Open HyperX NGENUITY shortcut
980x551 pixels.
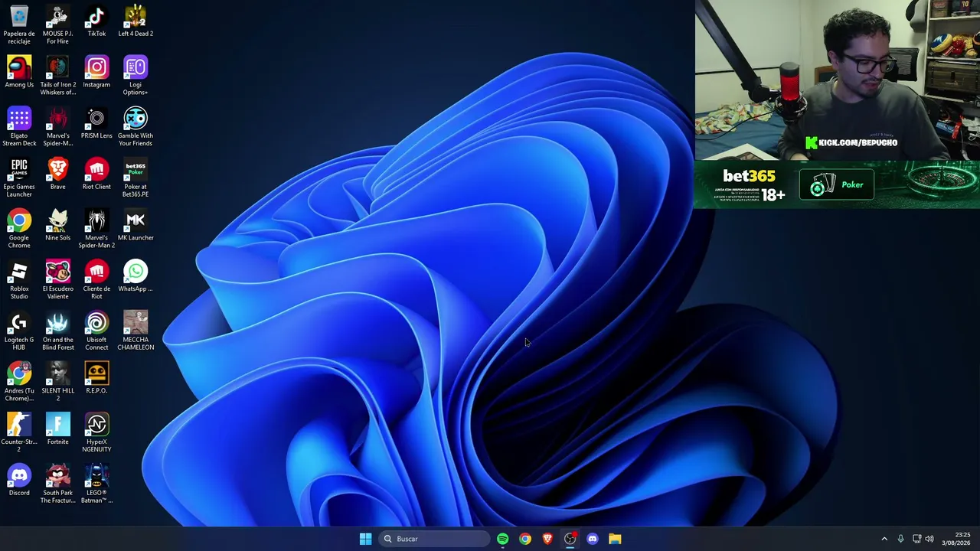96,433
